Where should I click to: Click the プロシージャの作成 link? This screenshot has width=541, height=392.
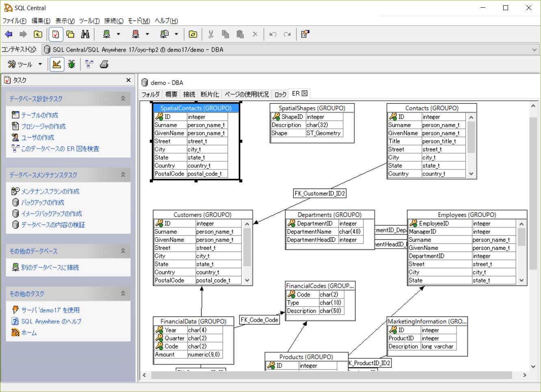43,126
